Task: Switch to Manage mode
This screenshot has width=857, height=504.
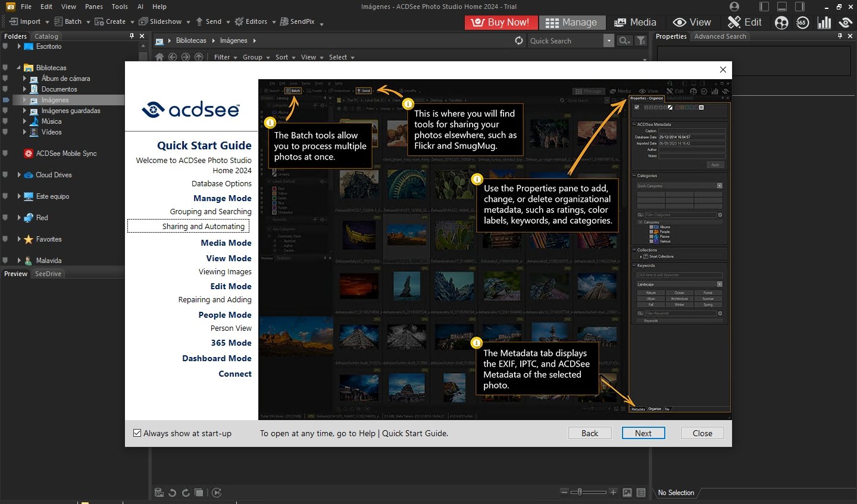Action: (x=571, y=22)
